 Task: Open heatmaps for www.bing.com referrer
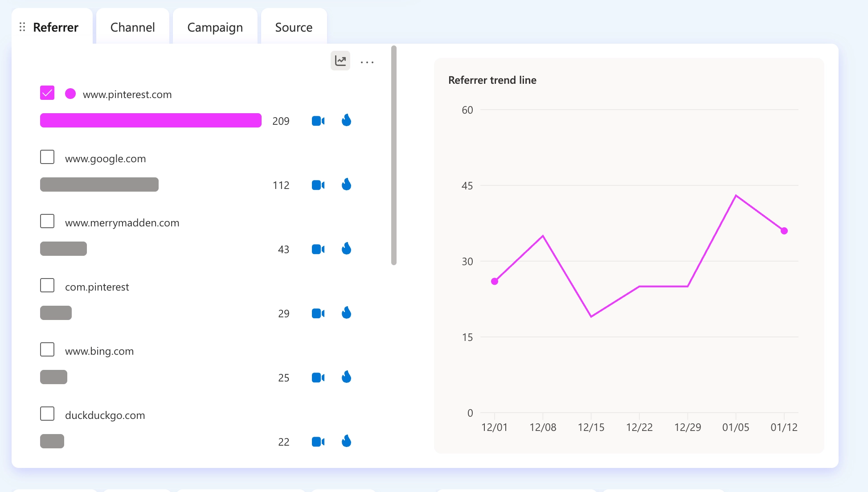[346, 377]
